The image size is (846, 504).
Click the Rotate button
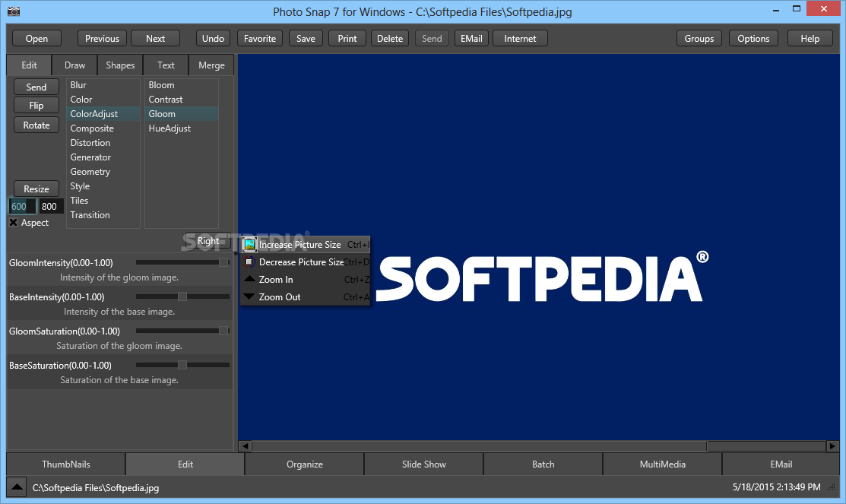36,125
